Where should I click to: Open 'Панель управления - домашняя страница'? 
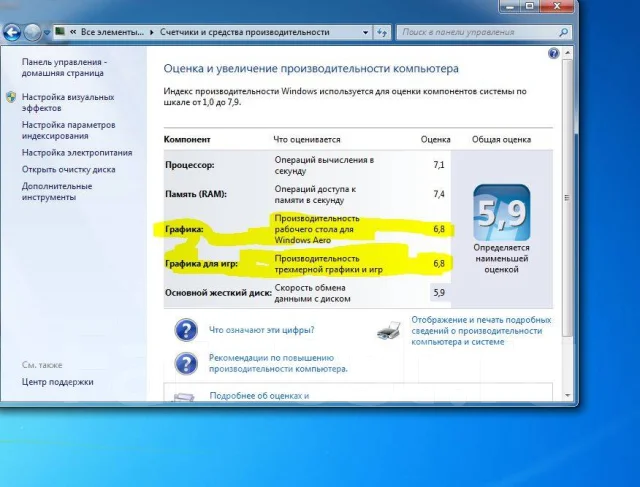click(x=64, y=67)
